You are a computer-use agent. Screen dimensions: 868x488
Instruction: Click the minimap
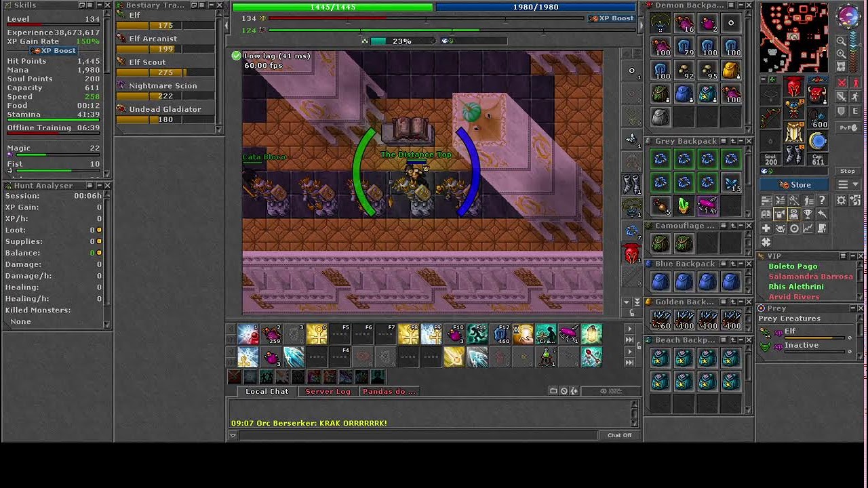coord(793,38)
